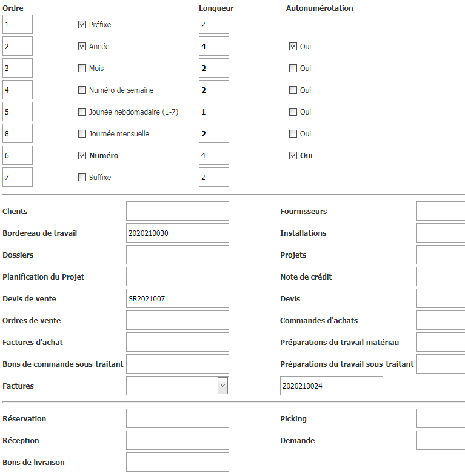The image size is (465, 476).
Task: Check Numéro de semaine option
Action: [x=82, y=90]
